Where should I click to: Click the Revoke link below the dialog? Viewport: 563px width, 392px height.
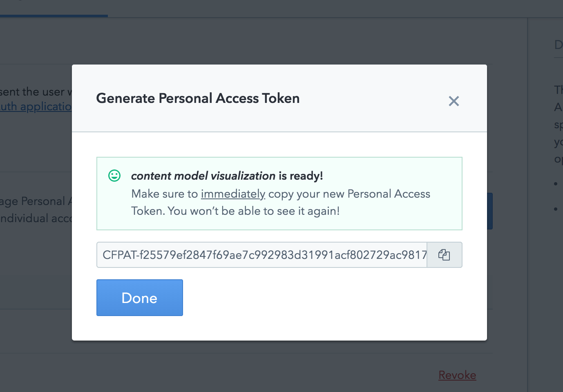(x=457, y=375)
